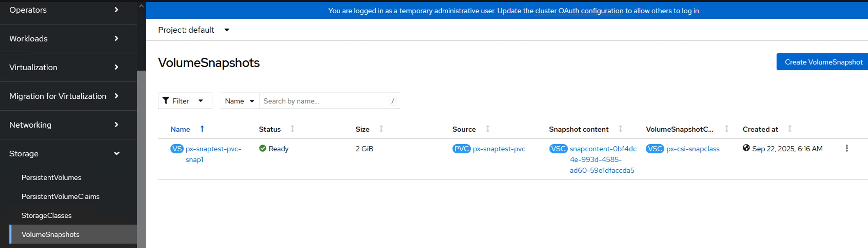Sort the table by Status column icon
Image resolution: width=868 pixels, height=248 pixels.
[292, 129]
